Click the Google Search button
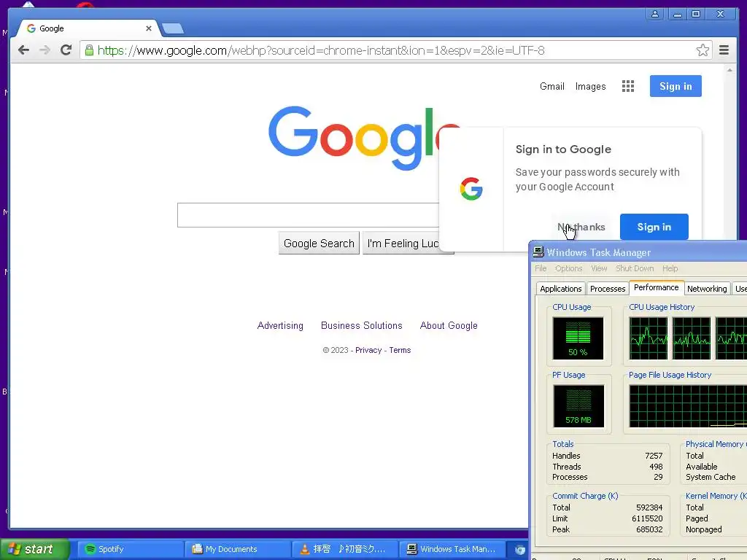747x560 pixels. pyautogui.click(x=319, y=244)
